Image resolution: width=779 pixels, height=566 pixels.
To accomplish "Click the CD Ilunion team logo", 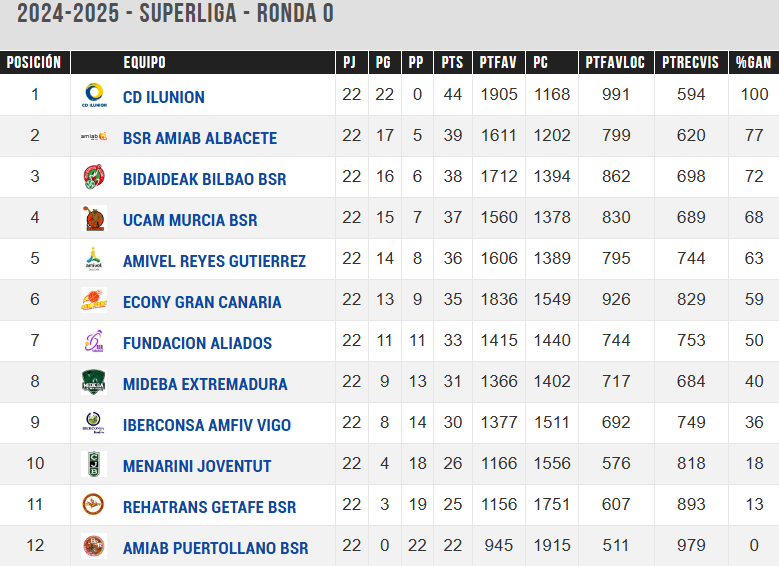I will [x=94, y=95].
